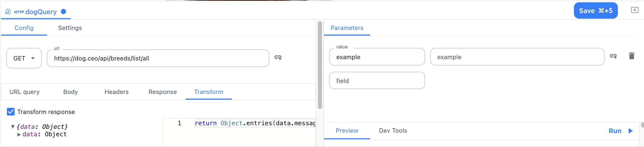Click the dogQuery HTTP query icon
Image resolution: width=644 pixels, height=147 pixels.
tap(8, 12)
